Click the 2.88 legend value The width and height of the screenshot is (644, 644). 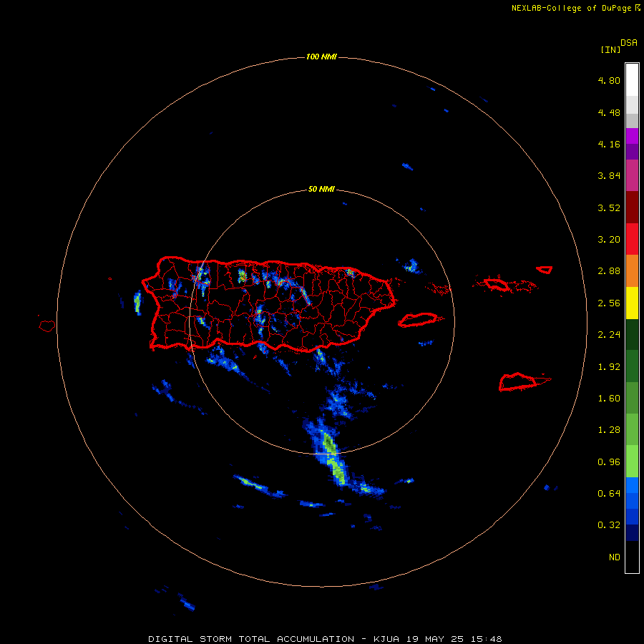coord(609,271)
